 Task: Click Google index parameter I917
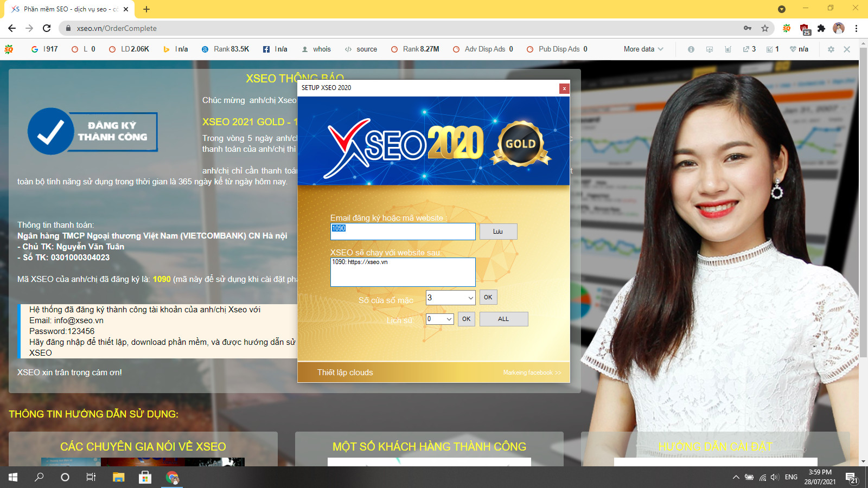(44, 49)
